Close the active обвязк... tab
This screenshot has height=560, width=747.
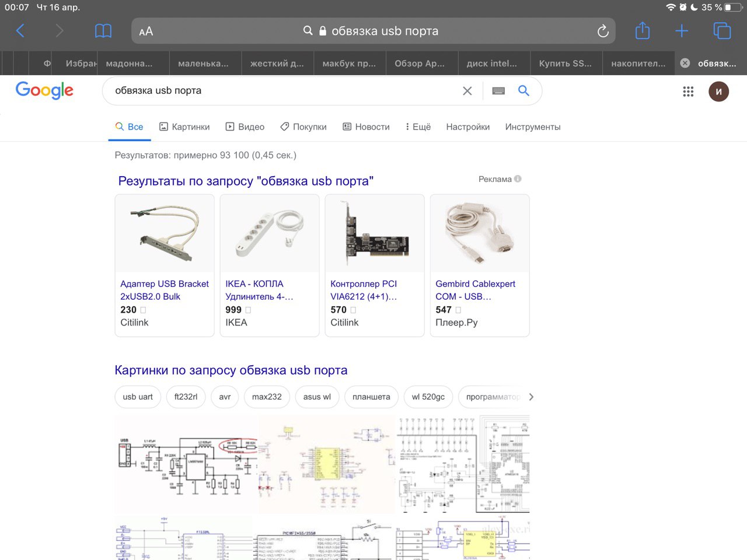pyautogui.click(x=685, y=63)
